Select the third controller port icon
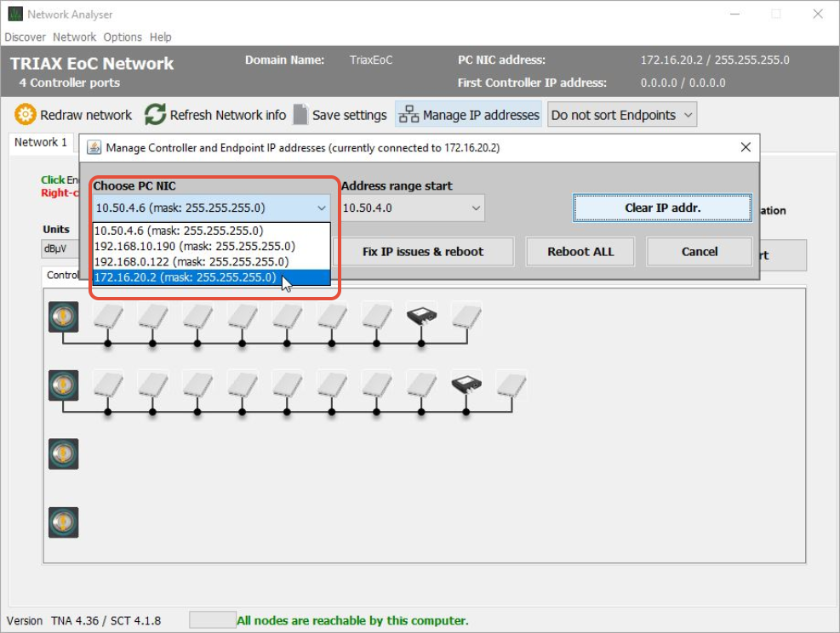This screenshot has height=633, width=840. [x=63, y=454]
